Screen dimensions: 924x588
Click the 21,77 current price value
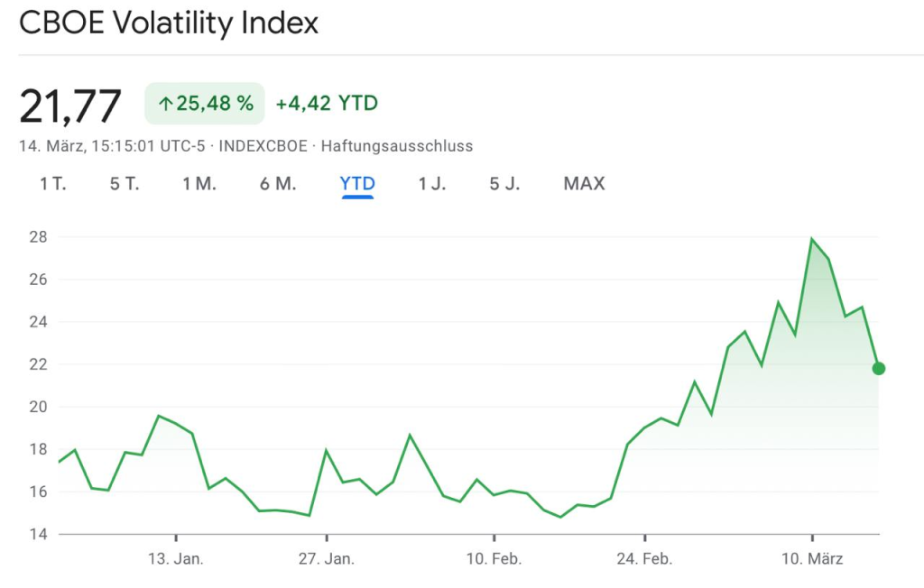[x=70, y=106]
